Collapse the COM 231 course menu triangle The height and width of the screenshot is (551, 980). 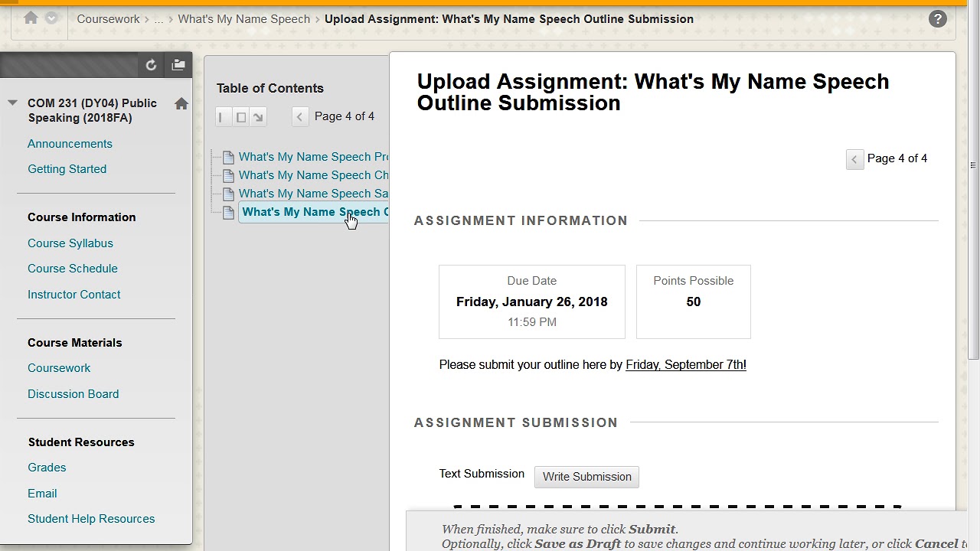click(x=12, y=103)
